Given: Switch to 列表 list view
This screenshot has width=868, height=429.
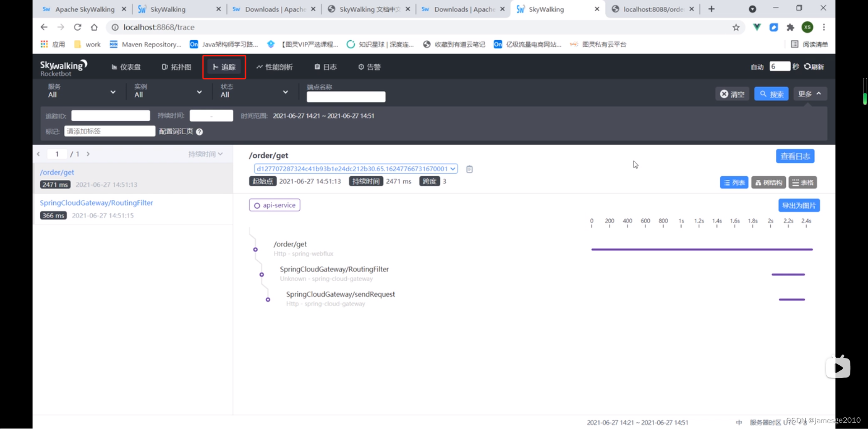Looking at the screenshot, I should (734, 183).
